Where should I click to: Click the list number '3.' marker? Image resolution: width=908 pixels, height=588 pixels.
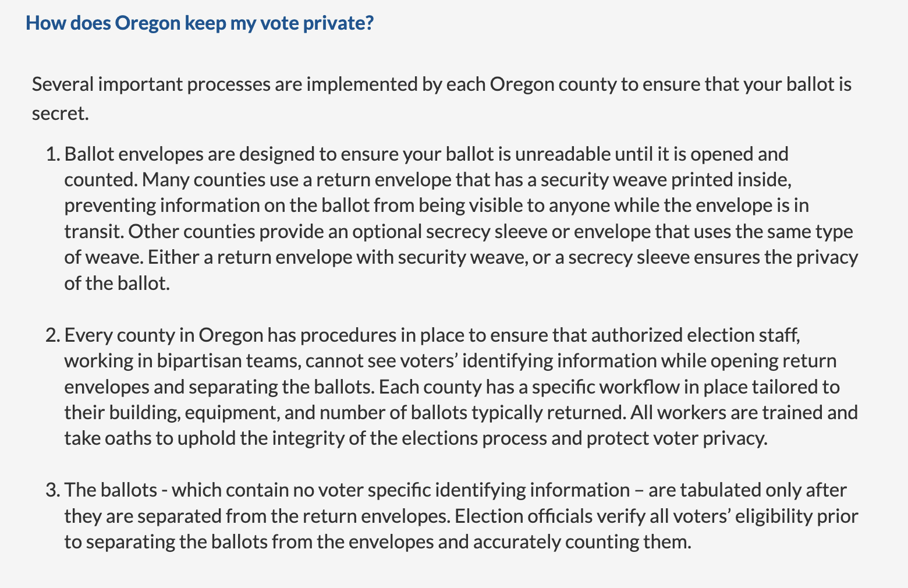click(53, 490)
